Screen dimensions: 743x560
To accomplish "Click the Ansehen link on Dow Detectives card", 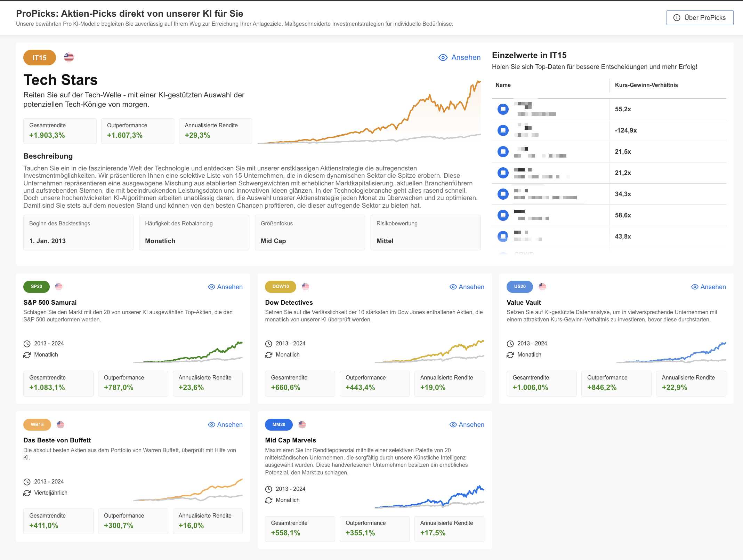I will point(467,287).
